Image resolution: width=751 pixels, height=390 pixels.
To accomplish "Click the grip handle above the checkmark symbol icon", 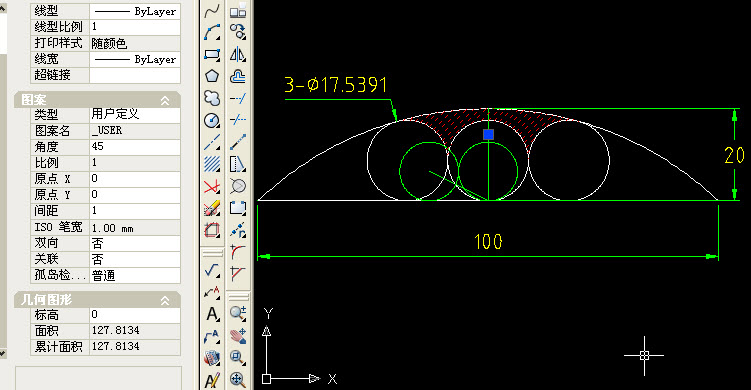I will [212, 253].
